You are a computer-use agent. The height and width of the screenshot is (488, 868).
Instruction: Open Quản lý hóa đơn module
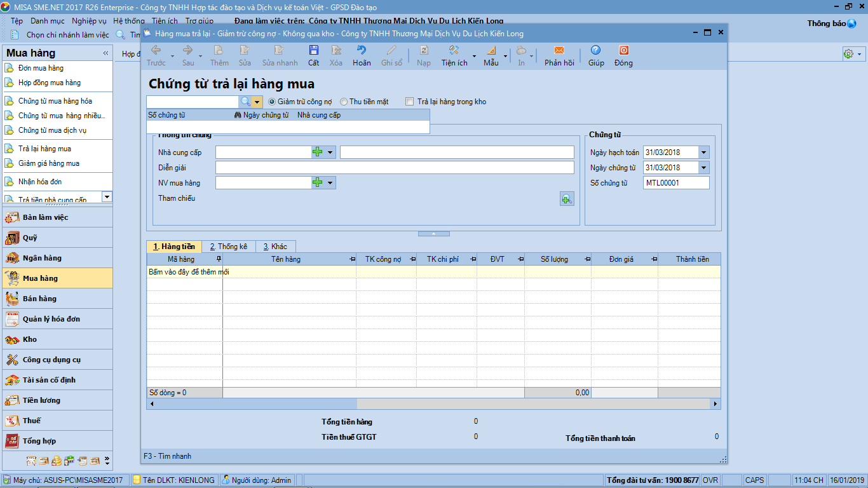click(x=58, y=319)
